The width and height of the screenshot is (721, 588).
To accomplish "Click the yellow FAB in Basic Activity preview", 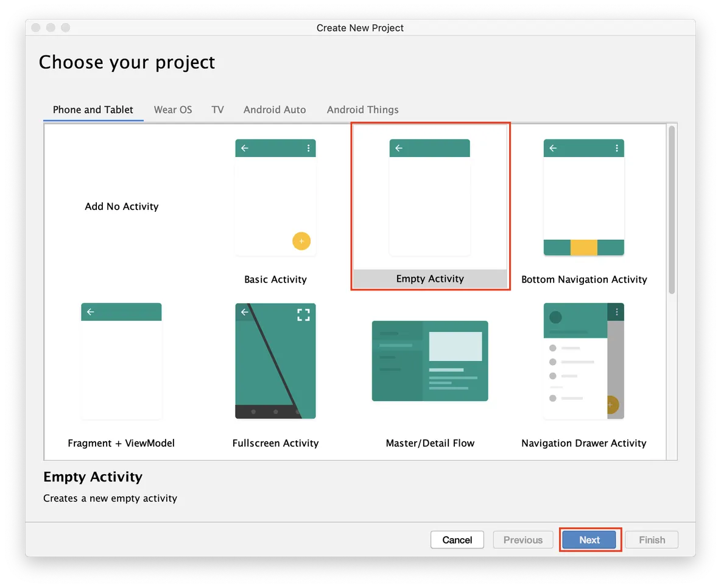I will [x=301, y=241].
